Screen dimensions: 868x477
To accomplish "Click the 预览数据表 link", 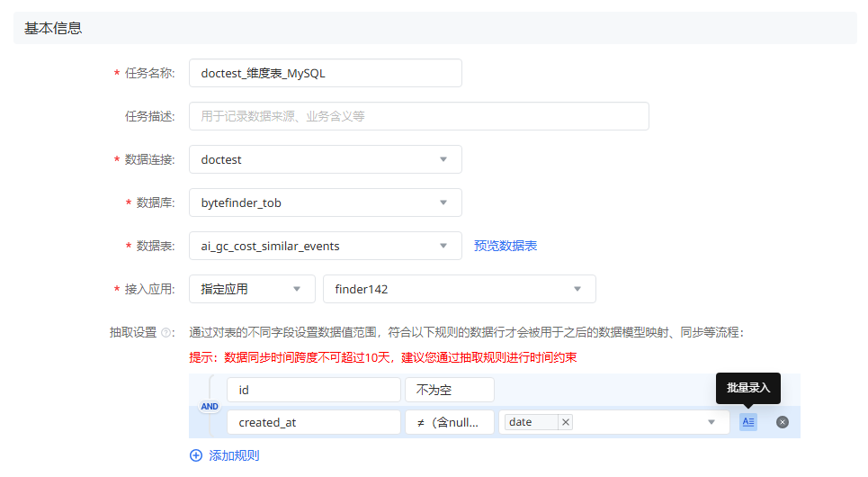I will click(x=506, y=246).
